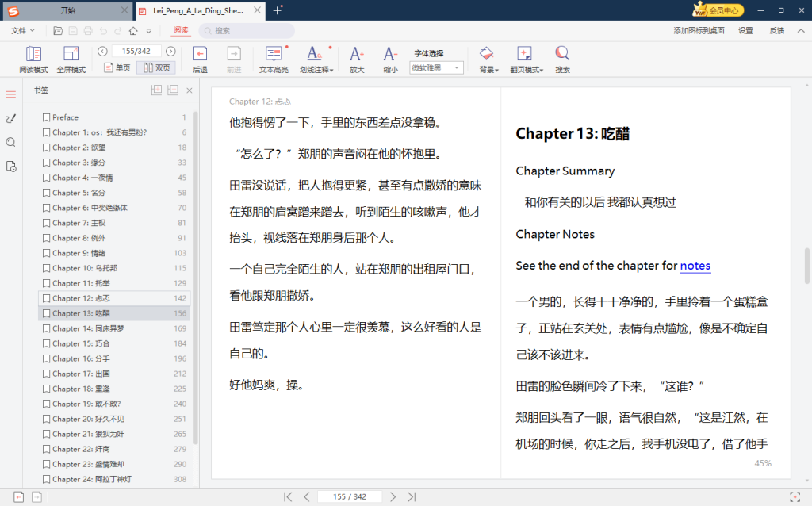
Task: Click the save icon in quick toolbar
Action: (73, 31)
